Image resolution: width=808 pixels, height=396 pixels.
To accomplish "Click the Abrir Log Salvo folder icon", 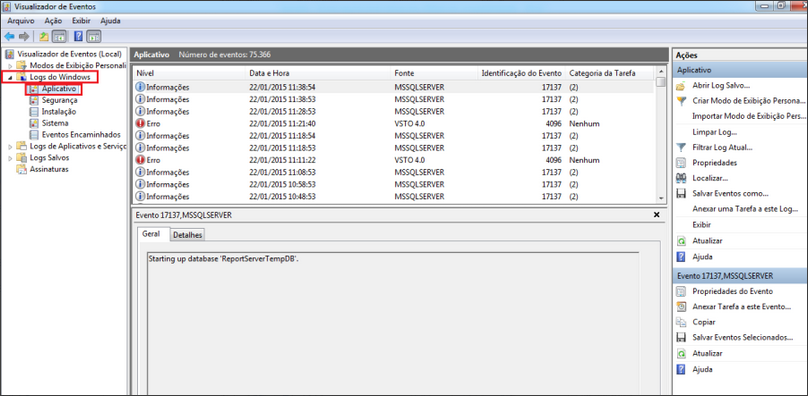I will 681,86.
